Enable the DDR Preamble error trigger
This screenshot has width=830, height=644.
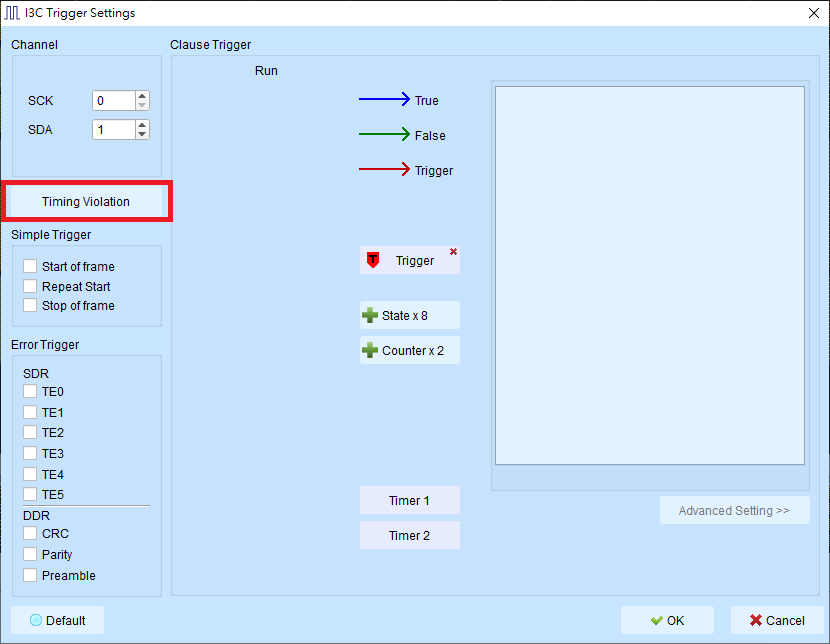click(30, 575)
